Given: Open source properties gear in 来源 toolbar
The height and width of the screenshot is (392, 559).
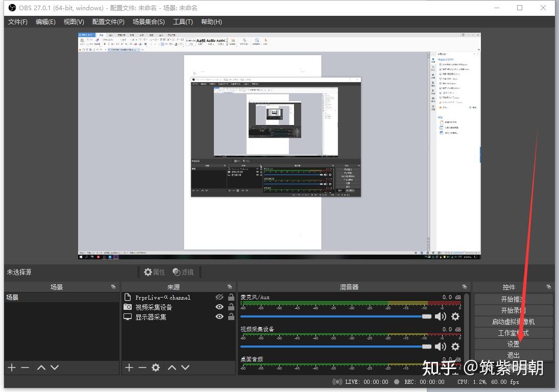Looking at the screenshot, I should click(156, 367).
